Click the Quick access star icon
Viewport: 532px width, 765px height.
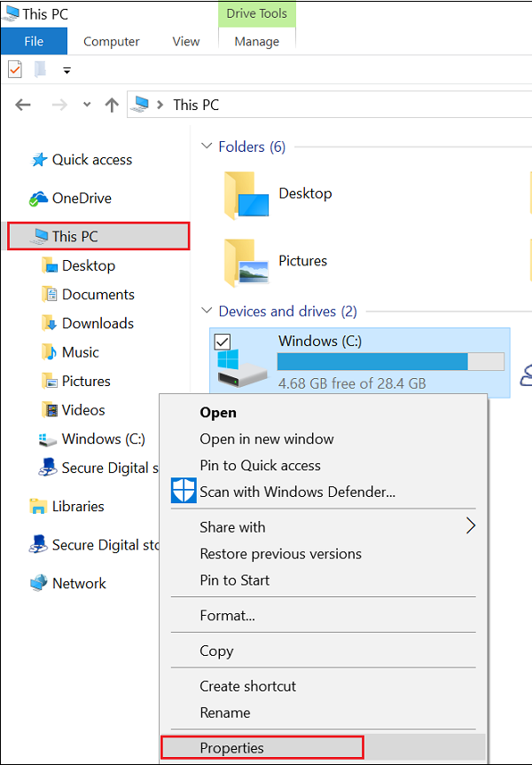click(x=39, y=160)
